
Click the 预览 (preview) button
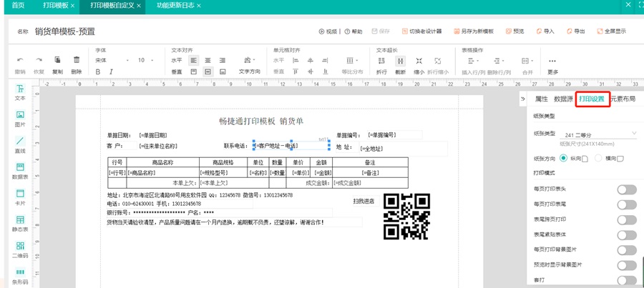[x=514, y=31]
